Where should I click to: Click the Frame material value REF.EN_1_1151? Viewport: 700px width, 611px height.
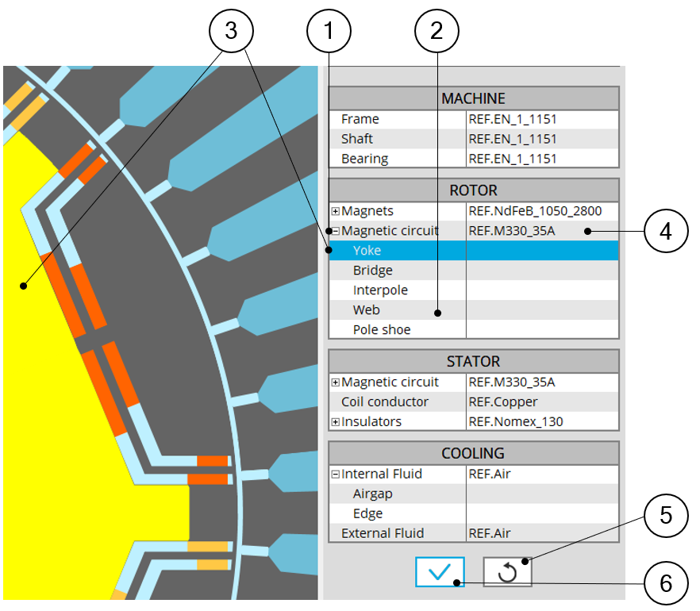click(x=512, y=119)
